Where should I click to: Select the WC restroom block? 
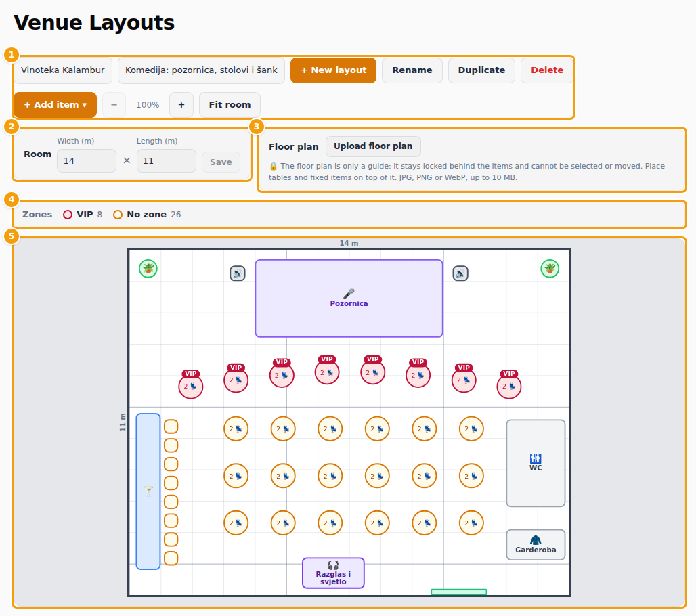coord(536,463)
